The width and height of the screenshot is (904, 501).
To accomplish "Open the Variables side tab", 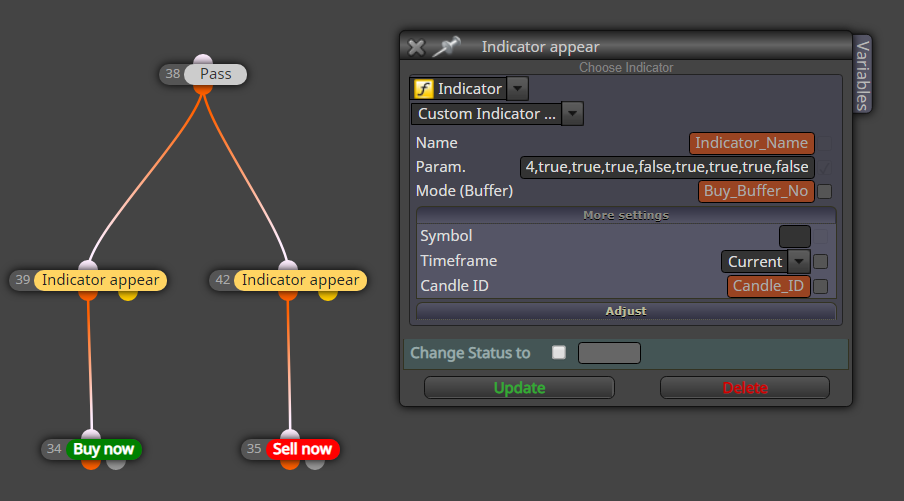I will click(x=862, y=75).
